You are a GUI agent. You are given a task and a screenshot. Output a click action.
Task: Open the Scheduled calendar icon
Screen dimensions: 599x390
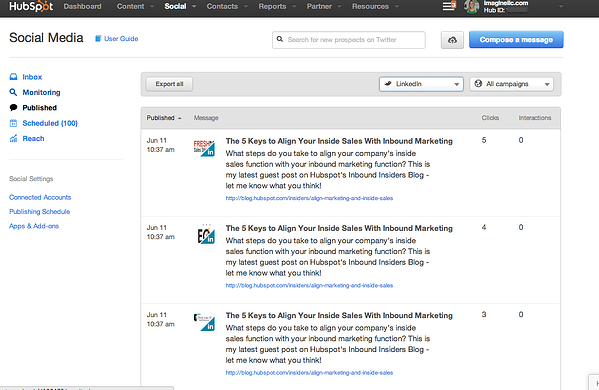click(13, 123)
